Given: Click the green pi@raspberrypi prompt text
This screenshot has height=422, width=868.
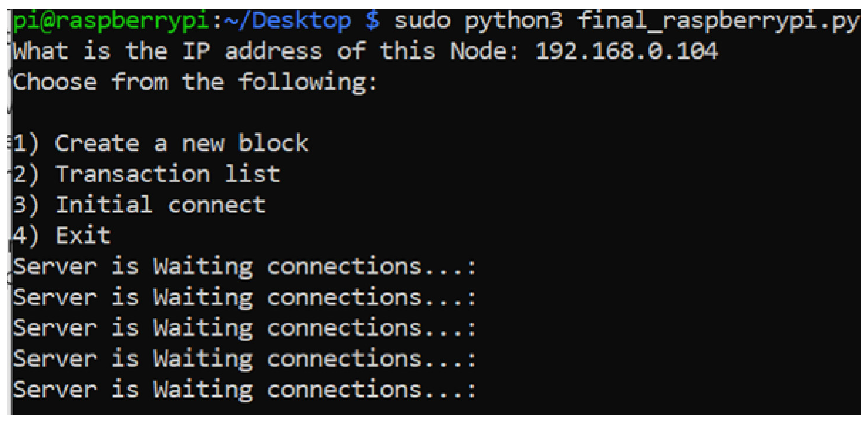Looking at the screenshot, I should (110, 21).
